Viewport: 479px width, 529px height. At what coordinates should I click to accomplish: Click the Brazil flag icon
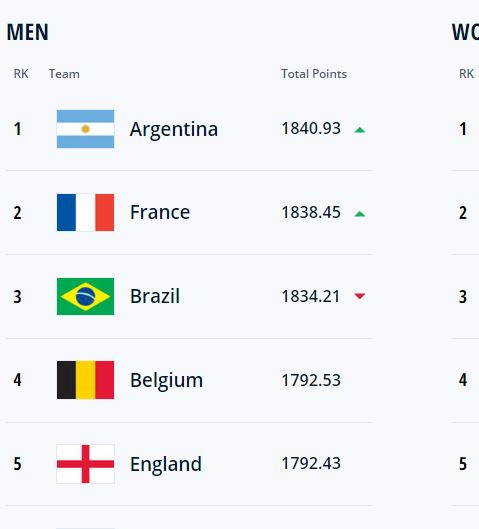click(x=85, y=297)
